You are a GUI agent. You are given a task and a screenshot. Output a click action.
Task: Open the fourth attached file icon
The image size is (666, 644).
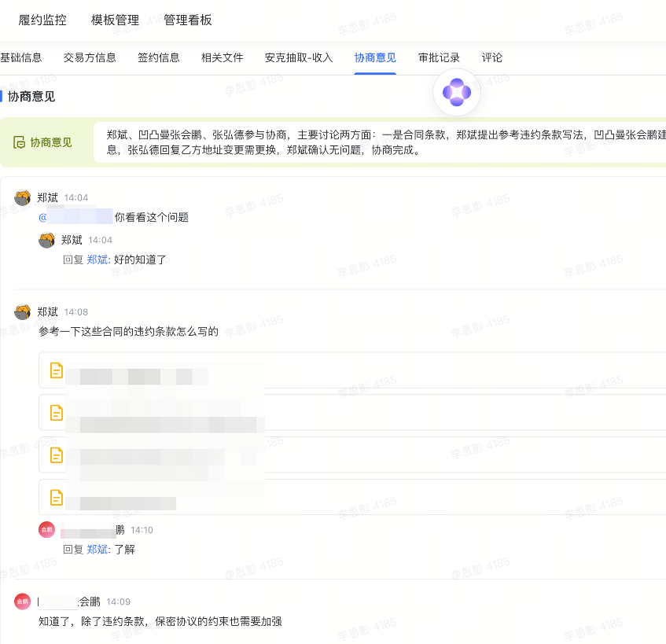pyautogui.click(x=57, y=498)
